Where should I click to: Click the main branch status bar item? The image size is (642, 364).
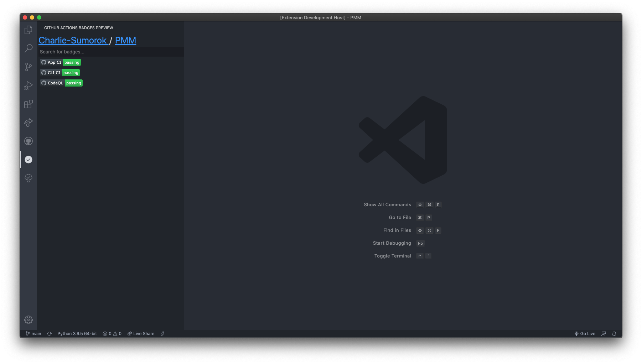[x=33, y=334]
